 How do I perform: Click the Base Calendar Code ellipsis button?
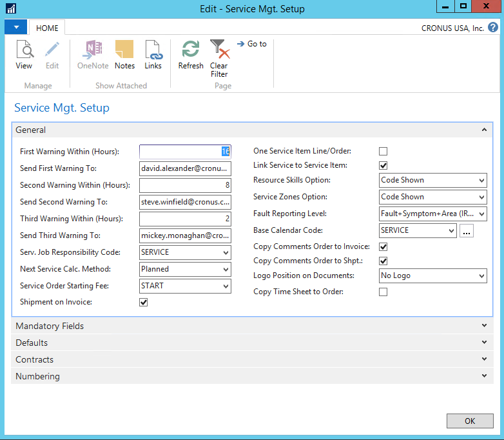click(467, 231)
